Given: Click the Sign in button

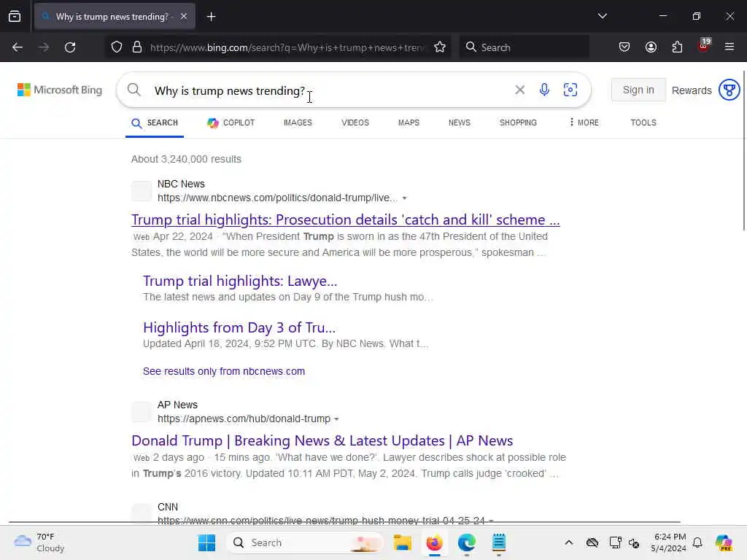Looking at the screenshot, I should point(638,90).
